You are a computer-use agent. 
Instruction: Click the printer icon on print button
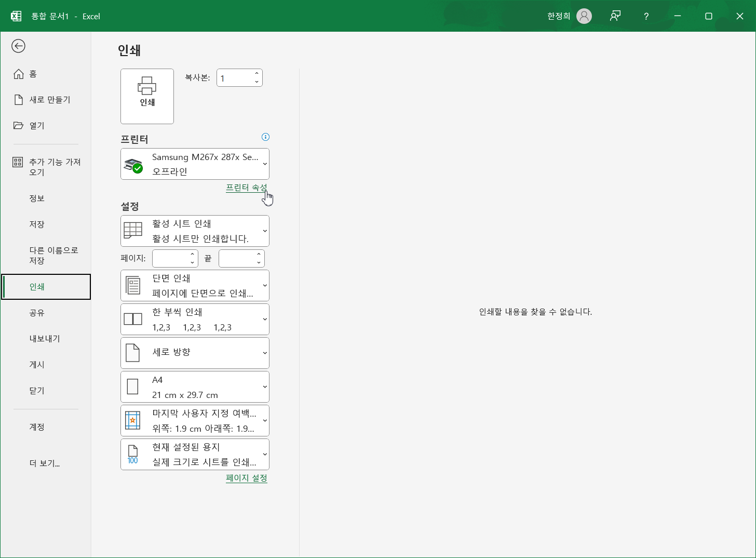pyautogui.click(x=147, y=86)
